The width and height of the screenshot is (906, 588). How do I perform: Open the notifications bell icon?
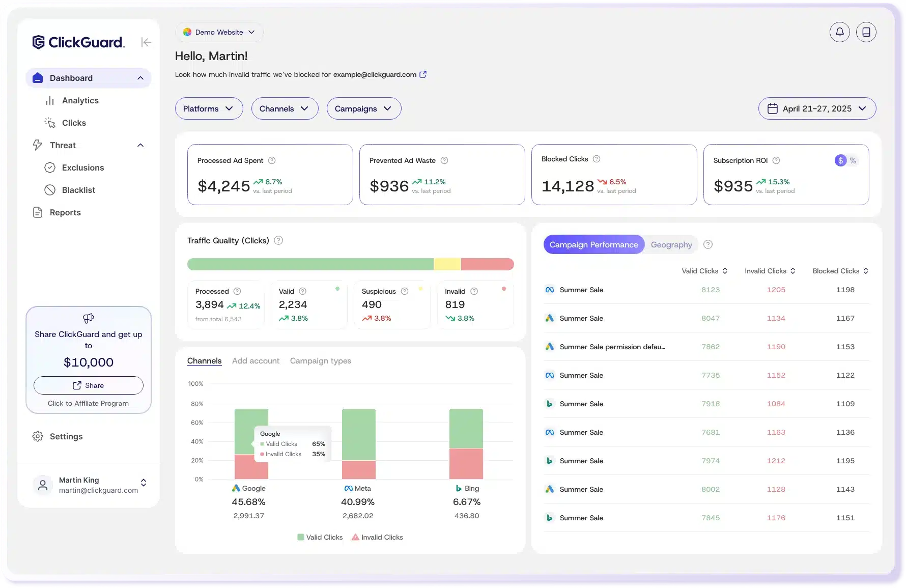click(840, 32)
